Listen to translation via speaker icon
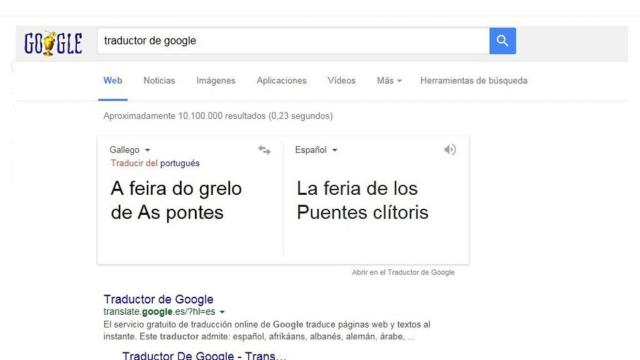The width and height of the screenshot is (640, 360). [450, 149]
